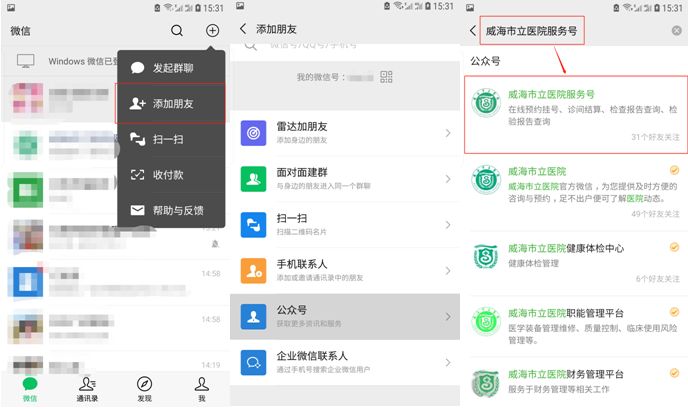The height and width of the screenshot is (409, 688).
Task: Clear the search text with the X icon
Action: click(x=677, y=30)
